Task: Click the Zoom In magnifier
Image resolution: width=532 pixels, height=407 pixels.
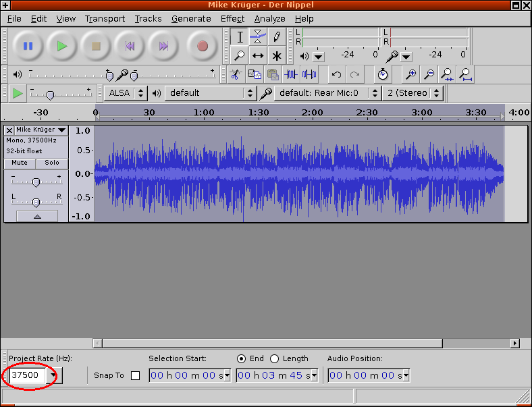Action: [410, 74]
